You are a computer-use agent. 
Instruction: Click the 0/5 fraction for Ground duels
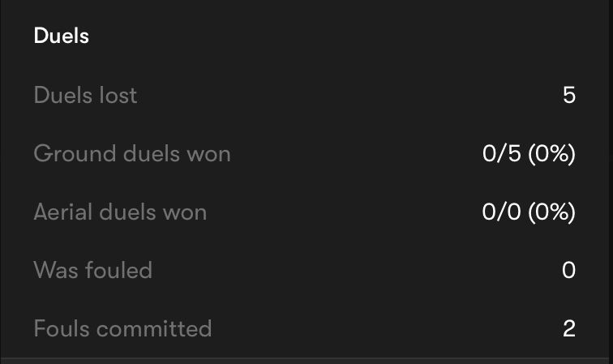click(x=502, y=153)
